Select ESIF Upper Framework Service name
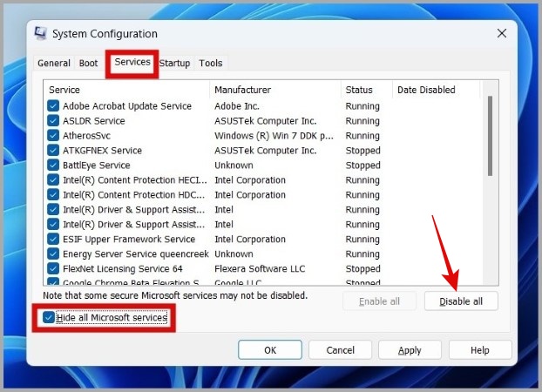 pos(129,240)
